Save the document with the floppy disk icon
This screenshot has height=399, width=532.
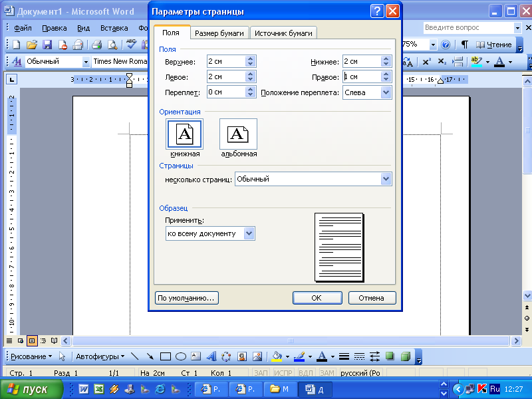tap(47, 45)
